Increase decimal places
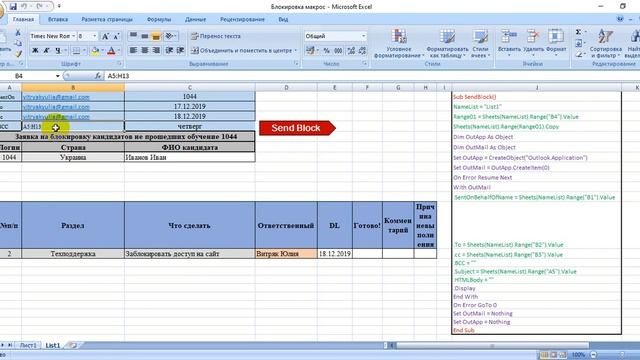The height and width of the screenshot is (360, 640). click(x=351, y=51)
